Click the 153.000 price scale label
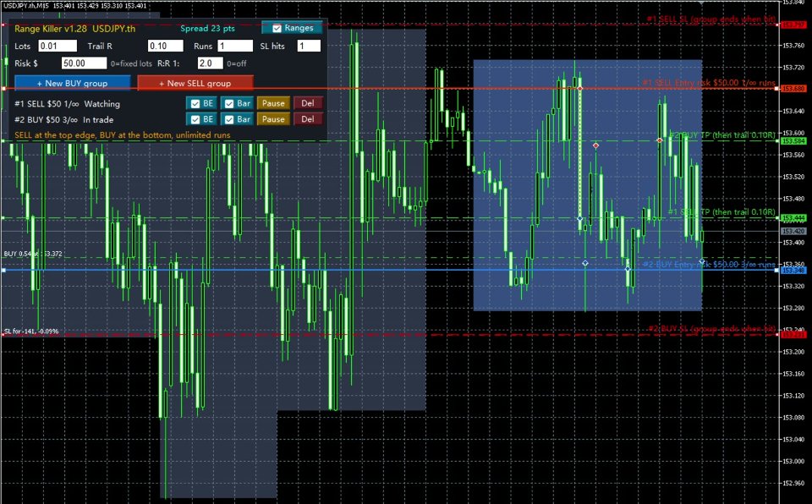812x504 pixels. pos(793,462)
